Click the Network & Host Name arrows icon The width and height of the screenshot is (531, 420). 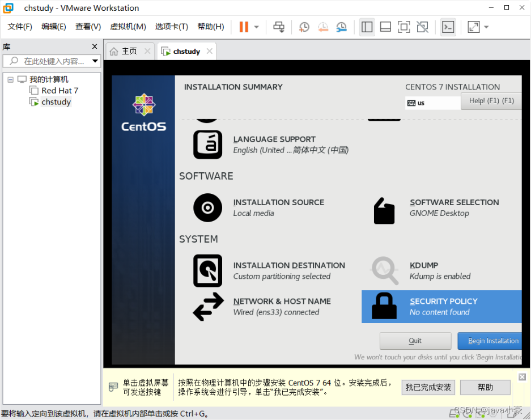(209, 307)
